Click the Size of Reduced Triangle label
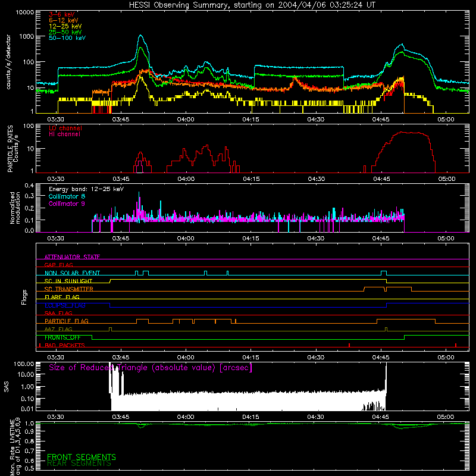The height and width of the screenshot is (476, 476). point(151,368)
